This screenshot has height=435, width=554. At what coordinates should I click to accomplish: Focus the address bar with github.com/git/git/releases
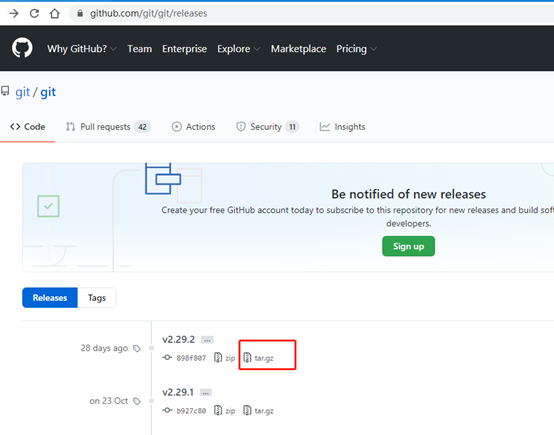tap(311, 13)
